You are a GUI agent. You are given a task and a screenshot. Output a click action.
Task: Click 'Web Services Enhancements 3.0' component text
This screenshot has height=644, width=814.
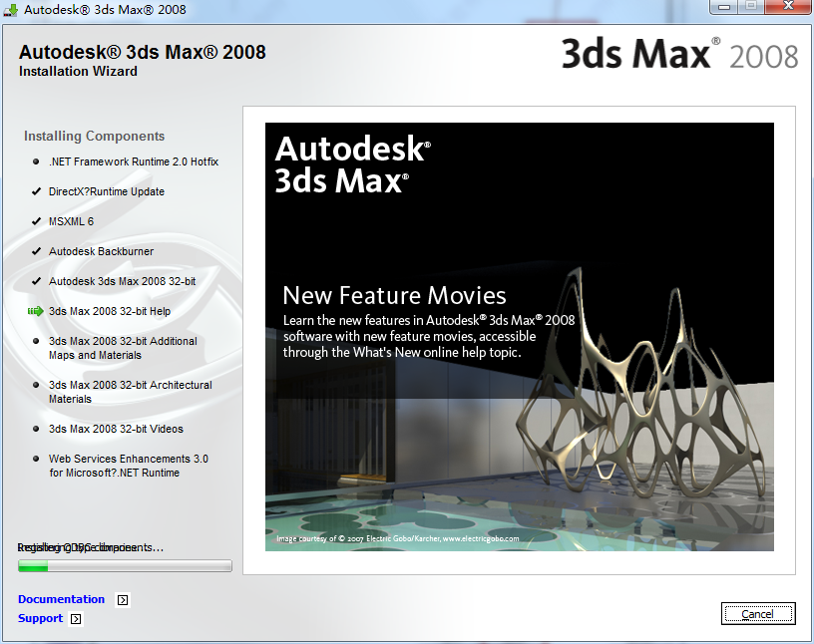[129, 466]
